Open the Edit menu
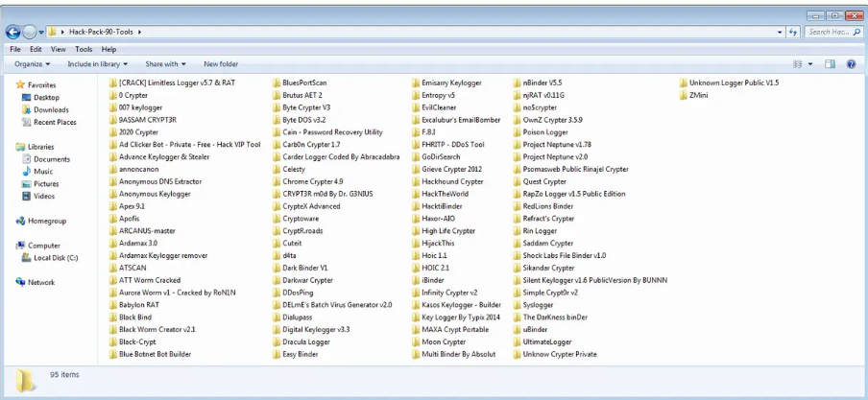Screen dimensions: 868x400 pos(36,49)
